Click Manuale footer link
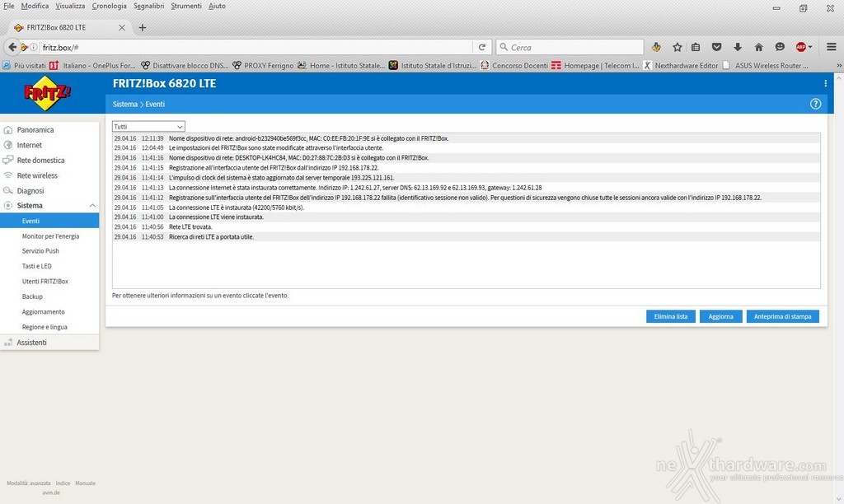The height and width of the screenshot is (504, 844). pyautogui.click(x=85, y=483)
